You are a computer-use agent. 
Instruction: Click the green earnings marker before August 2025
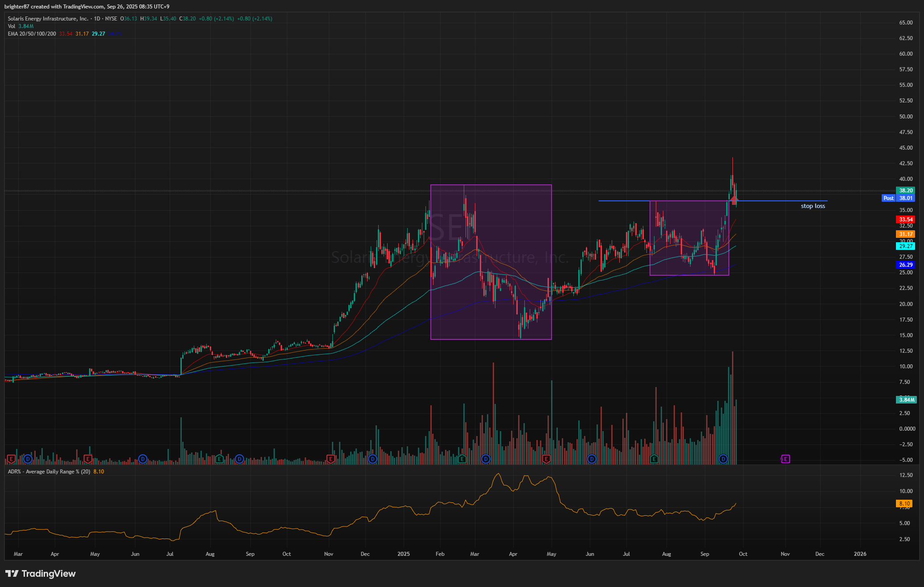(x=654, y=459)
